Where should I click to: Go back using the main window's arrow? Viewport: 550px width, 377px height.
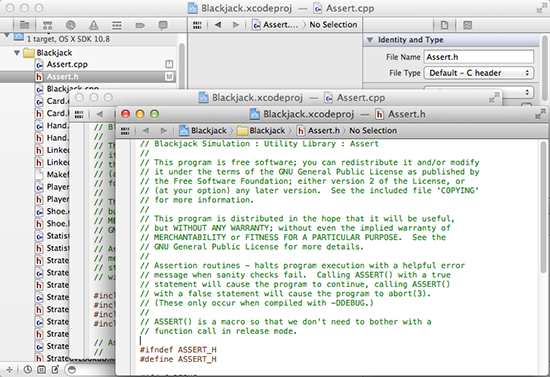point(218,25)
